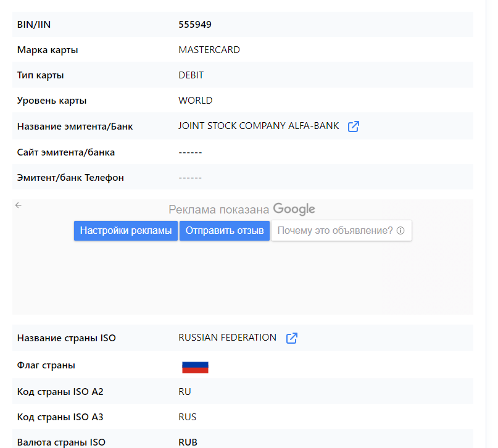Click the RU country code value
Image resolution: width=498 pixels, height=448 pixels.
(x=185, y=392)
